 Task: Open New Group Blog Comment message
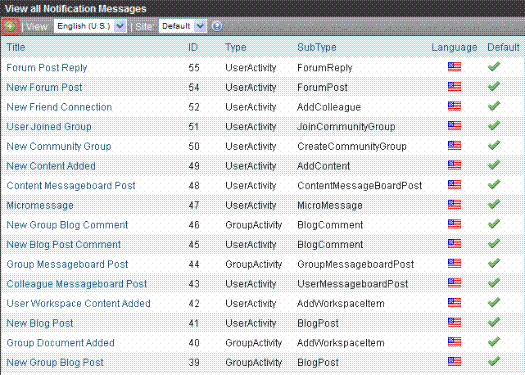(x=67, y=225)
